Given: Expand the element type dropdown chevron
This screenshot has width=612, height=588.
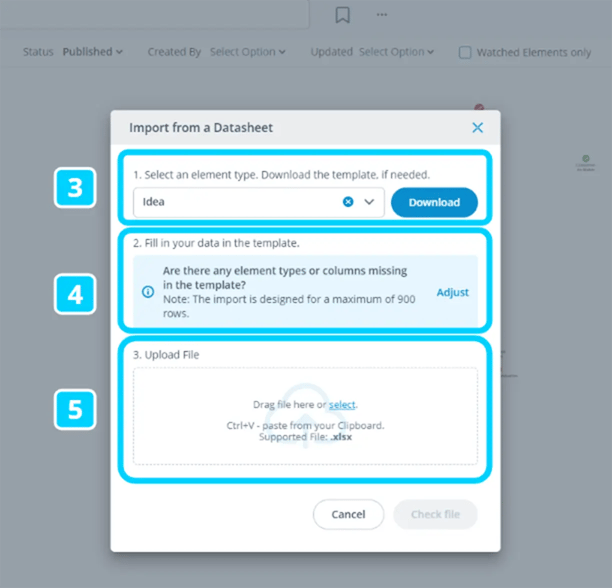Looking at the screenshot, I should [369, 202].
